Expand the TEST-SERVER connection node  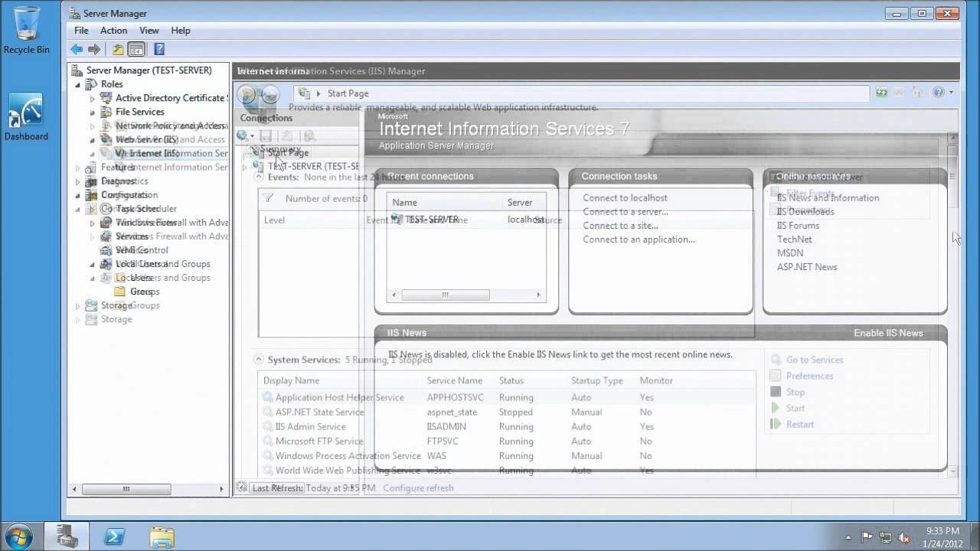245,166
